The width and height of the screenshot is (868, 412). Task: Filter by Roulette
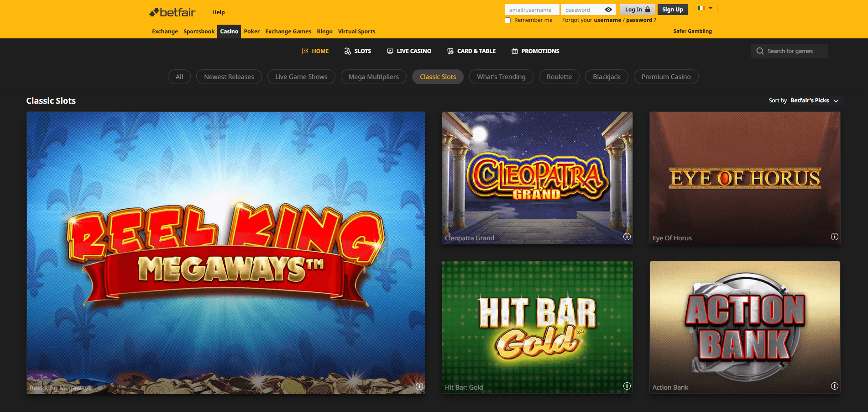pyautogui.click(x=559, y=77)
